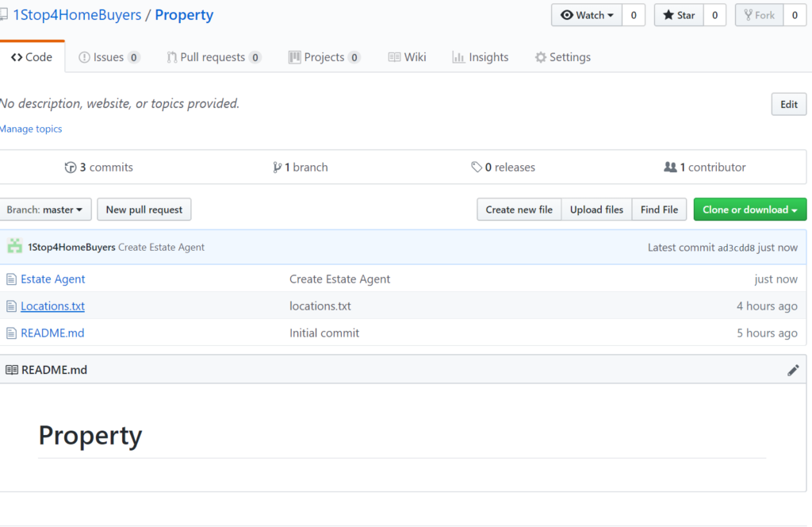Expand the Clone or download dropdown

(x=750, y=210)
